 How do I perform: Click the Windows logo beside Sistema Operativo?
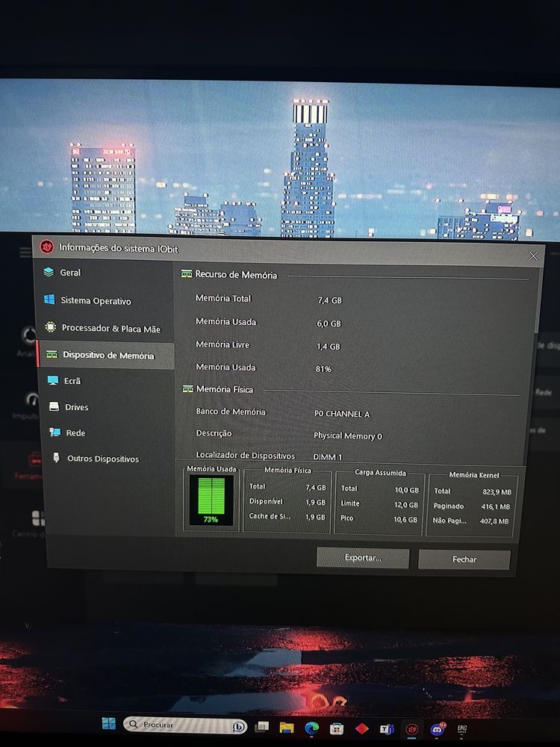click(x=49, y=300)
